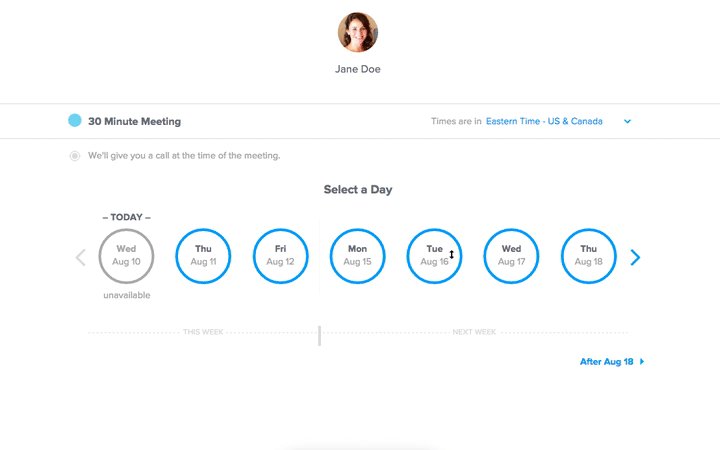Click the Select a Day heading
This screenshot has height=450, width=720.
point(358,190)
